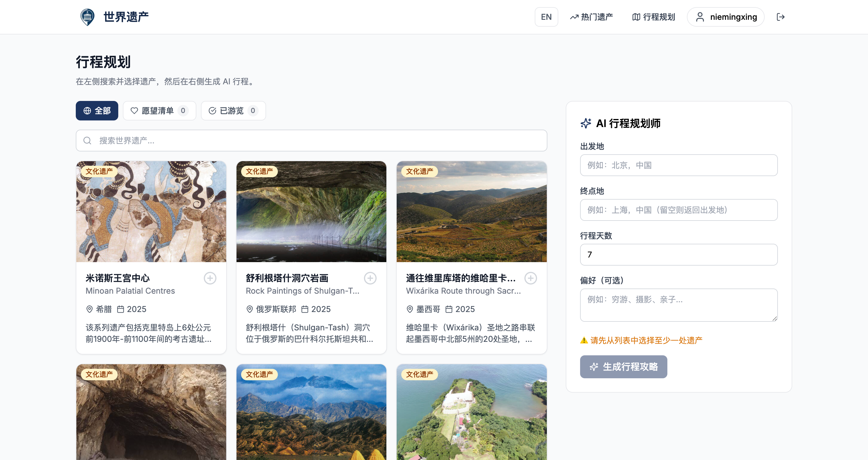Select the 全部 filter tab
The height and width of the screenshot is (460, 868).
pyautogui.click(x=97, y=111)
